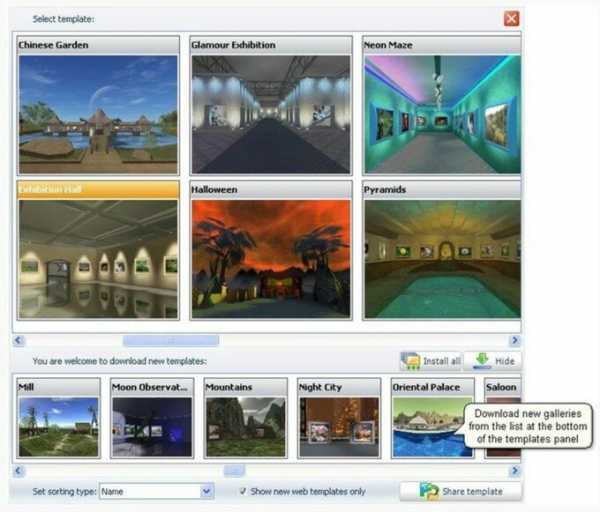The width and height of the screenshot is (600, 512).
Task: Pick the Neon Maze template thumbnail
Action: pos(442,114)
